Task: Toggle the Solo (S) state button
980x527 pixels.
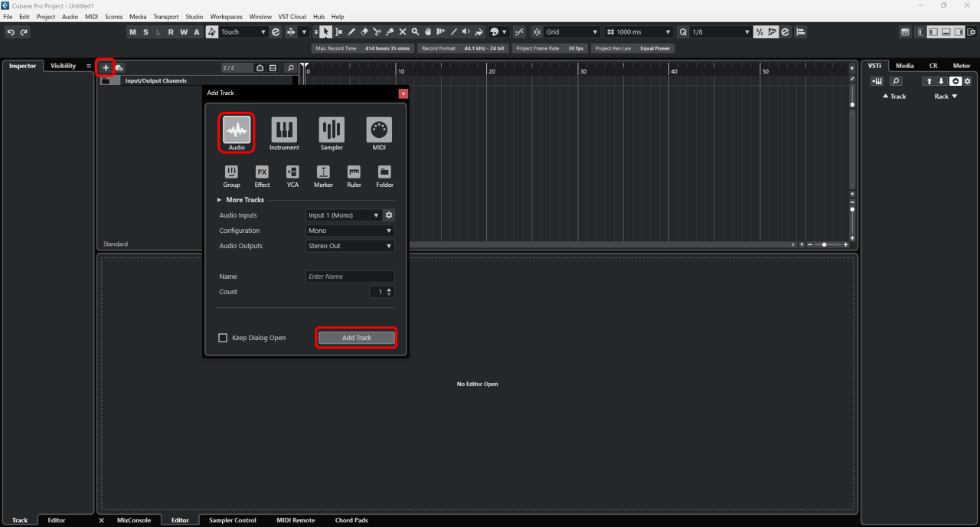Action: pos(145,32)
